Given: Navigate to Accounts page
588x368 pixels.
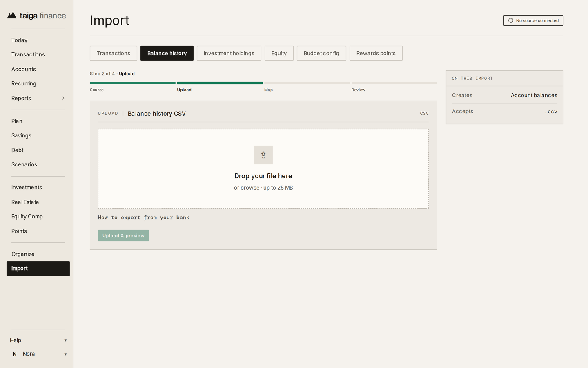Looking at the screenshot, I should click(38, 69).
